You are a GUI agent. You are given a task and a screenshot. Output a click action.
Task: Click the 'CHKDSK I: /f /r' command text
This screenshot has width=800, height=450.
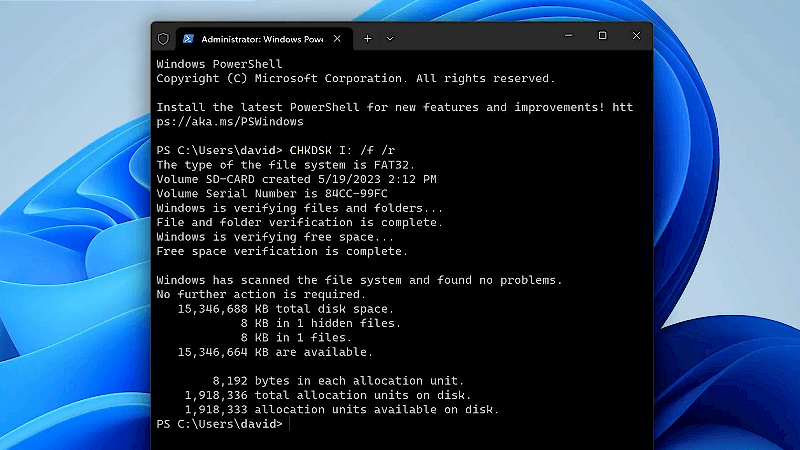coord(342,150)
